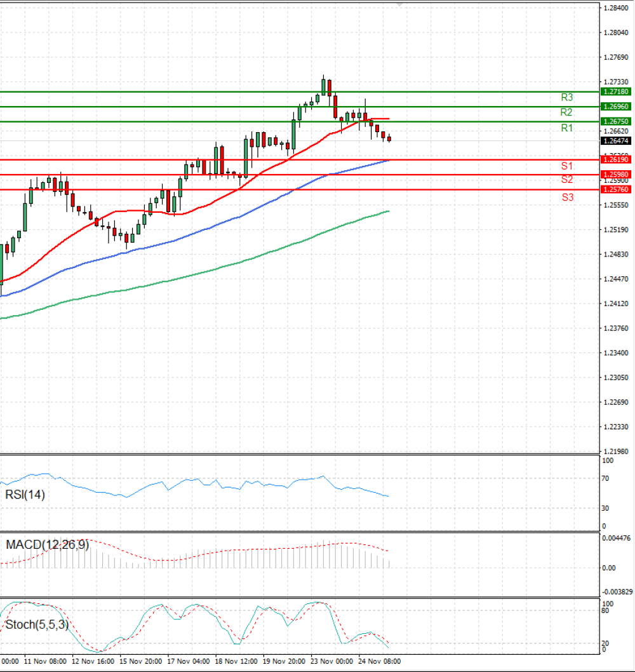
Task: Select the current price 1.26474 tag
Action: tap(616, 141)
